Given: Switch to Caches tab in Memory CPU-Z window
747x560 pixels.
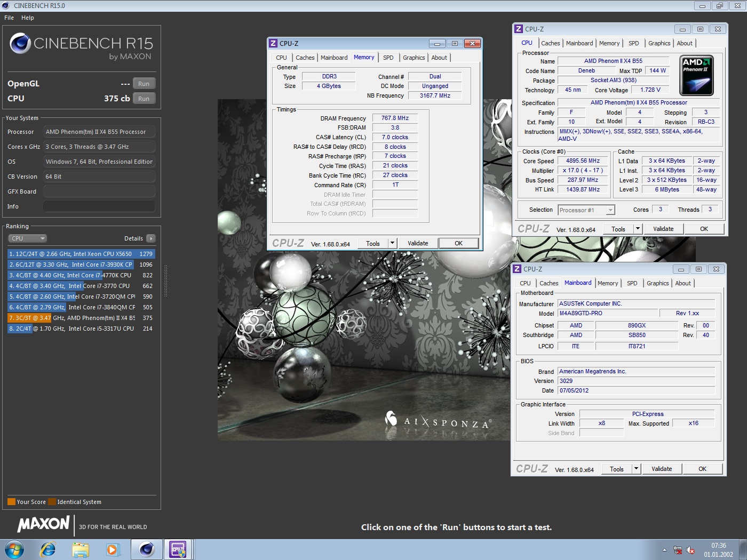Looking at the screenshot, I should pyautogui.click(x=305, y=58).
